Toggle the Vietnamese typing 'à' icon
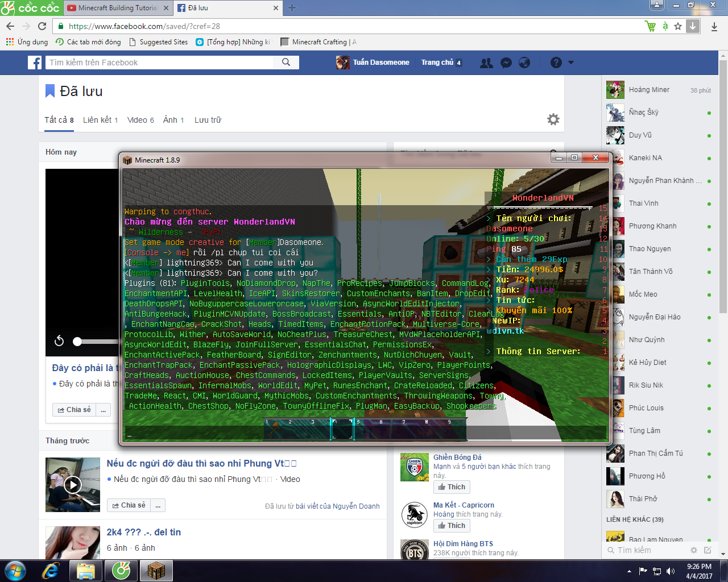728x582 pixels. 665,26
